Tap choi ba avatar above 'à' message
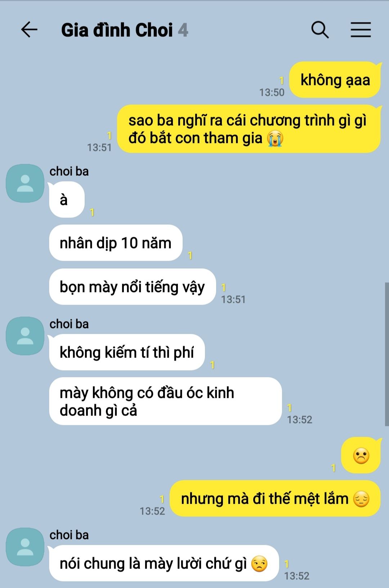Viewport: 389px width, 588px height. pos(25,183)
